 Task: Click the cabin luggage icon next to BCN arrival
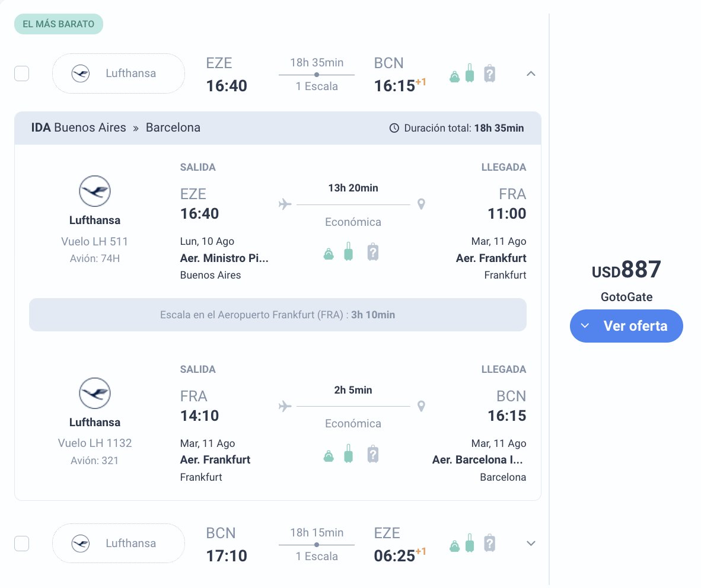point(471,73)
